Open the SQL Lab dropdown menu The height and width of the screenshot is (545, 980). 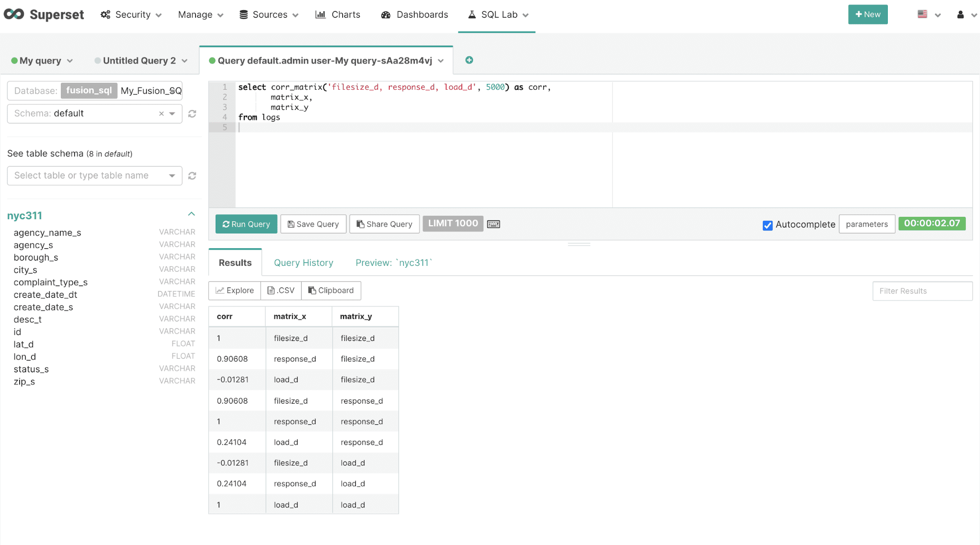(498, 15)
